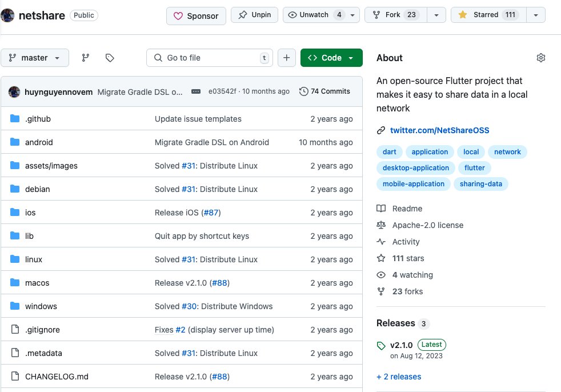This screenshot has width=561, height=392.
Task: Open the master branch selector
Action: tap(35, 58)
